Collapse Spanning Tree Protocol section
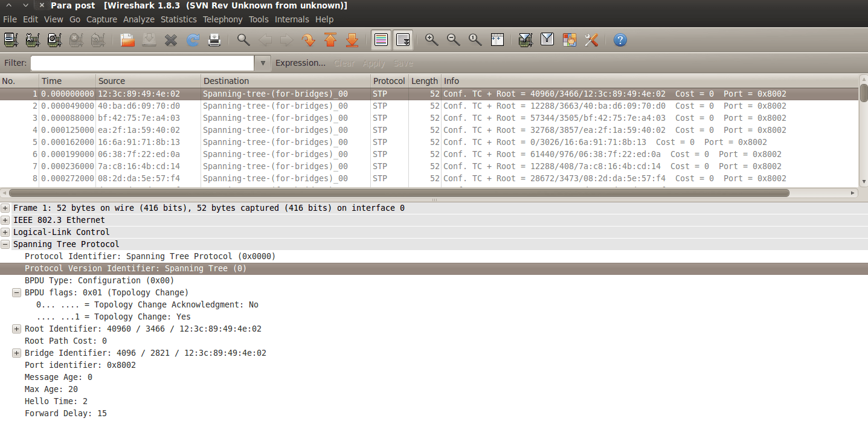Image resolution: width=868 pixels, height=447 pixels. point(5,244)
